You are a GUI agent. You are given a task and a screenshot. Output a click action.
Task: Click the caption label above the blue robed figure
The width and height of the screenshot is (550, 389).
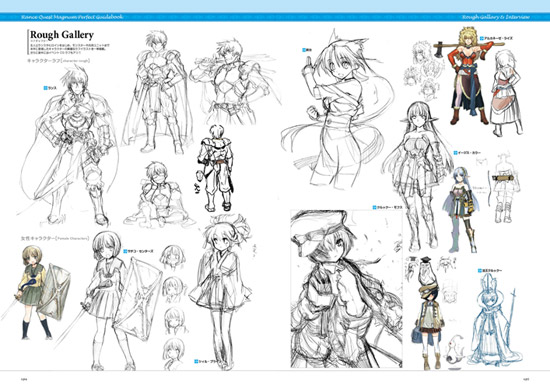490,270
